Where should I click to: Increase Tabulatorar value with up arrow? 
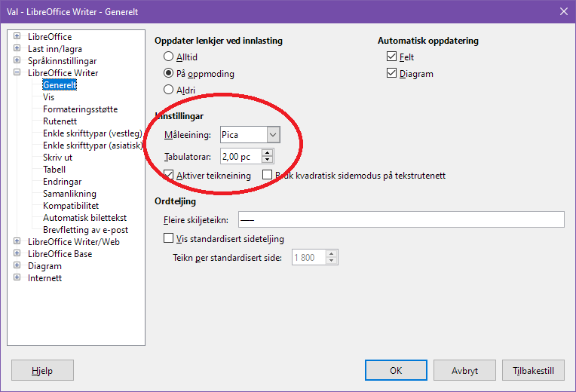[x=267, y=152]
